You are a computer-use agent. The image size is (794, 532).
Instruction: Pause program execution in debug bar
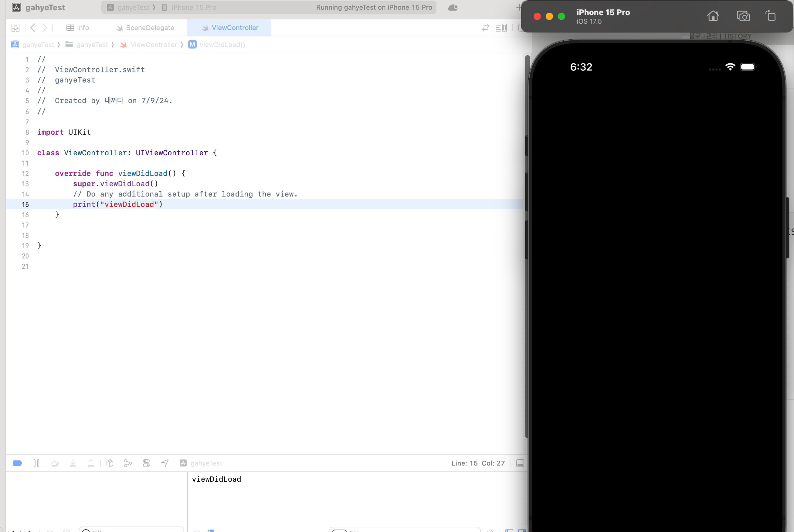(x=36, y=463)
